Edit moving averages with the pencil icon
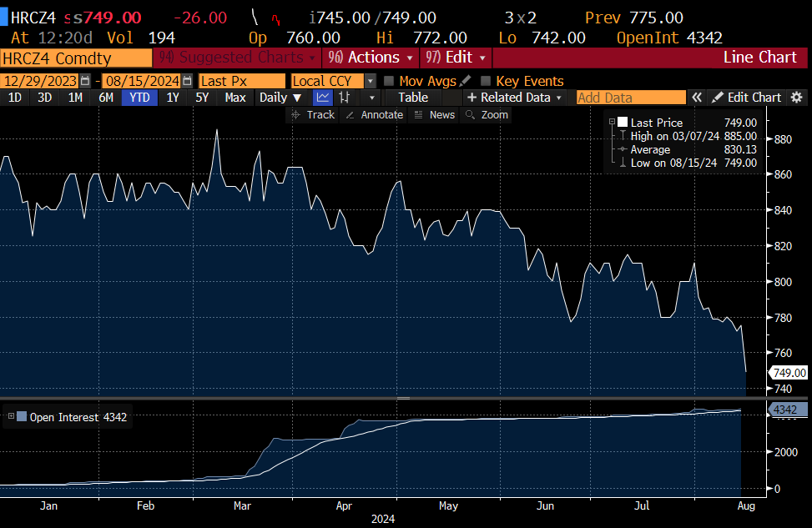The image size is (812, 528). [465, 81]
